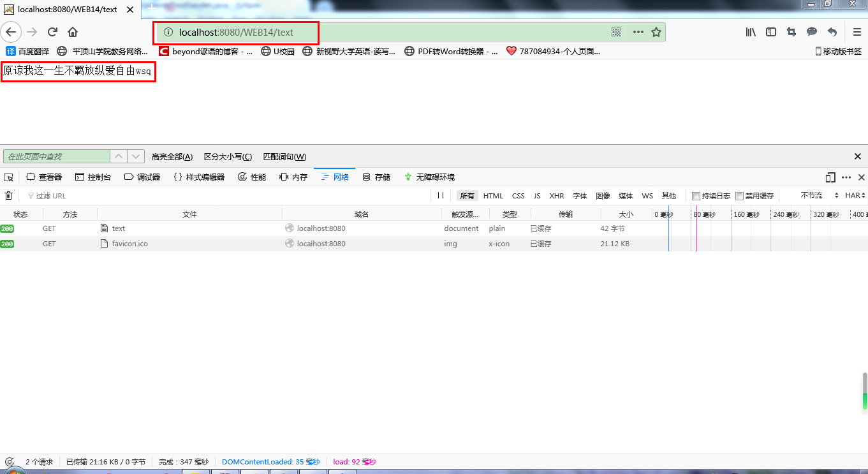868x474 pixels.
Task: Click the 在此页面中查找 search field
Action: [57, 156]
